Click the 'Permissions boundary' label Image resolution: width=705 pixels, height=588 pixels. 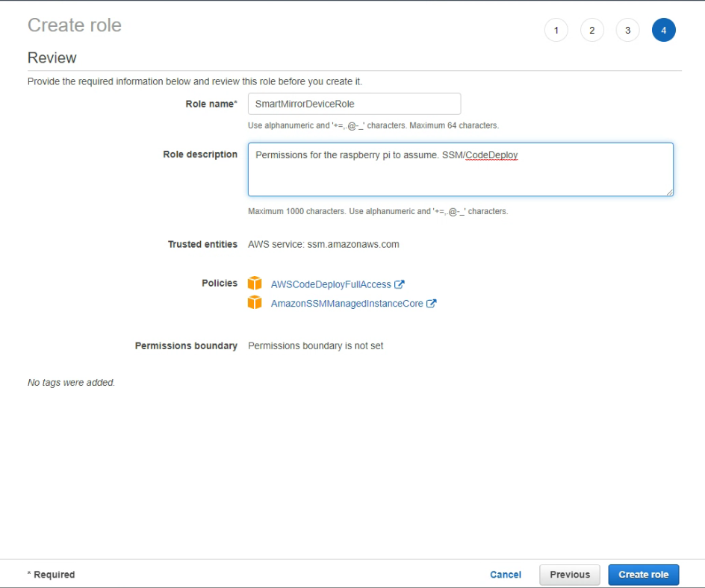(186, 346)
